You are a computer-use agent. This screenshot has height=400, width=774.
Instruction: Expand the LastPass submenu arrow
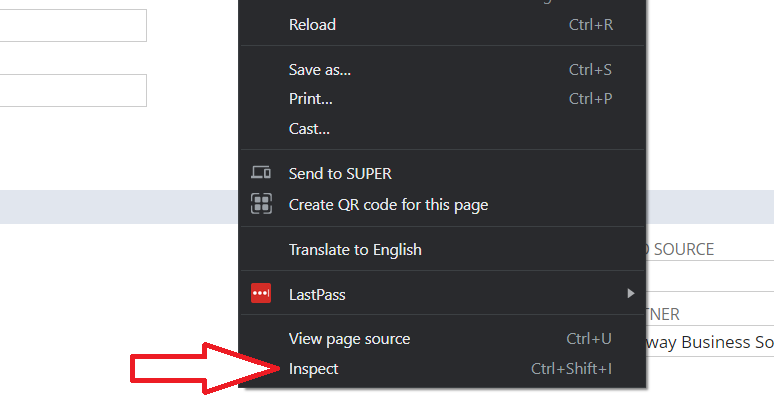(630, 293)
